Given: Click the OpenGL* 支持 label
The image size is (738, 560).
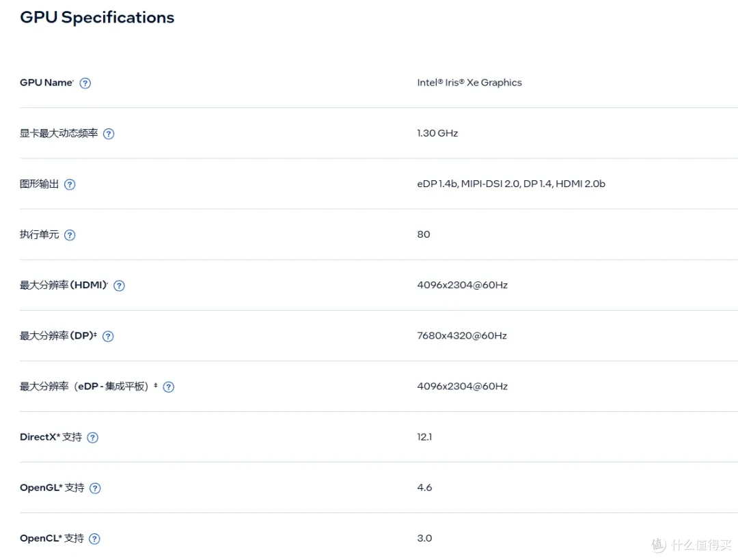Looking at the screenshot, I should pos(52,488).
